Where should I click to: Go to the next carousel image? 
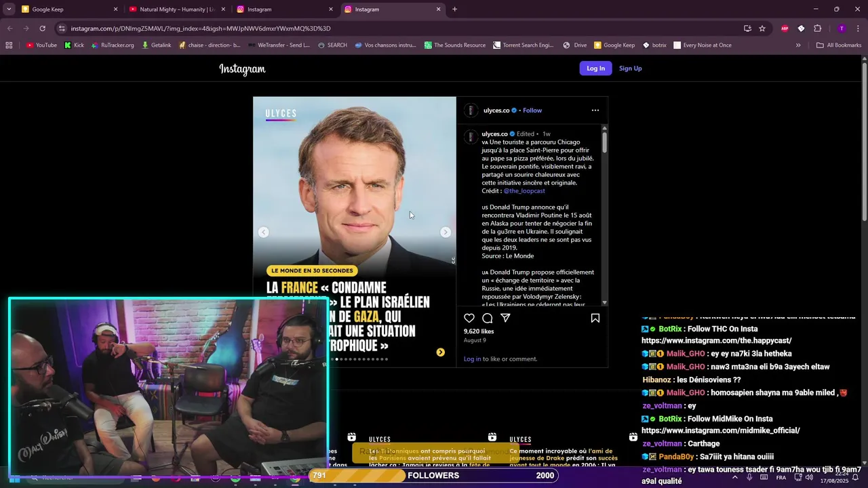446,232
